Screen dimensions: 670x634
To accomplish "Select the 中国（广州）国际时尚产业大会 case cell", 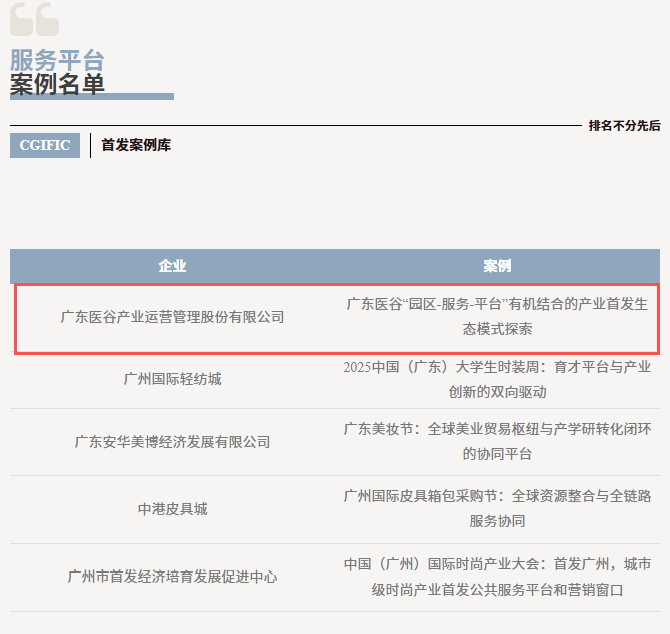I will point(497,577).
